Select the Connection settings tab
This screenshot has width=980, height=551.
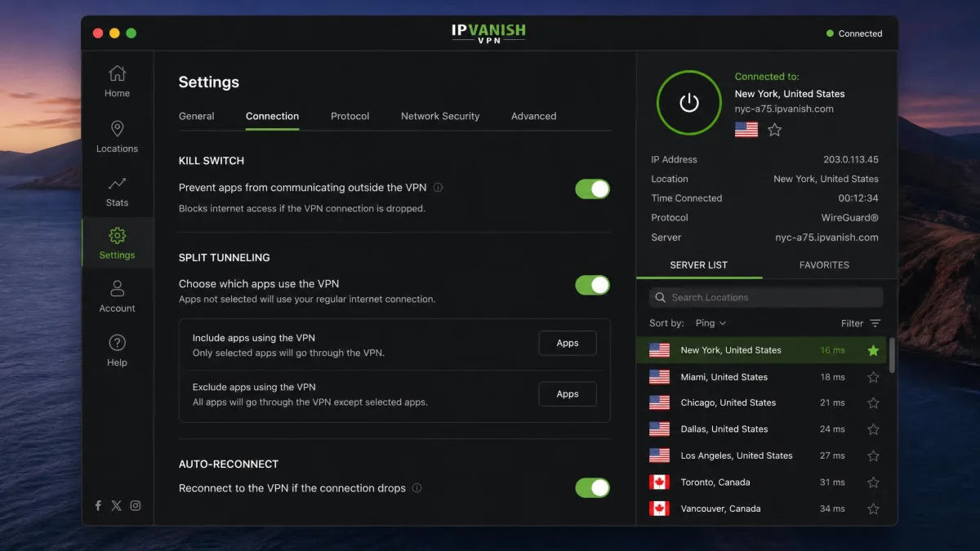pyautogui.click(x=272, y=116)
